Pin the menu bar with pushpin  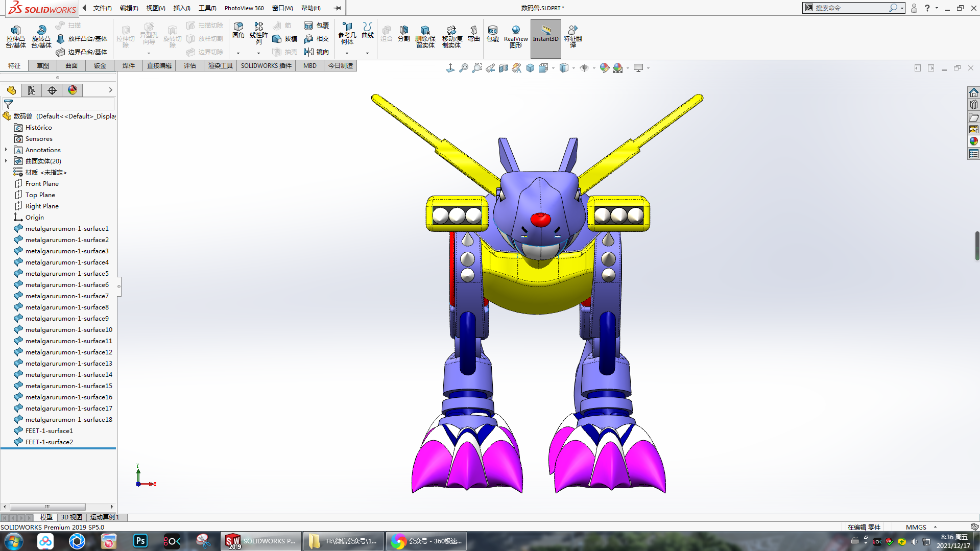point(337,8)
